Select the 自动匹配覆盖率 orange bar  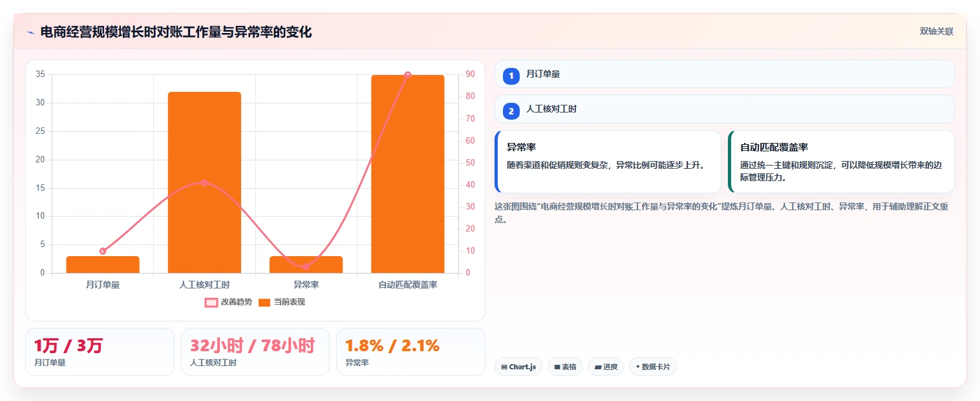pos(408,174)
